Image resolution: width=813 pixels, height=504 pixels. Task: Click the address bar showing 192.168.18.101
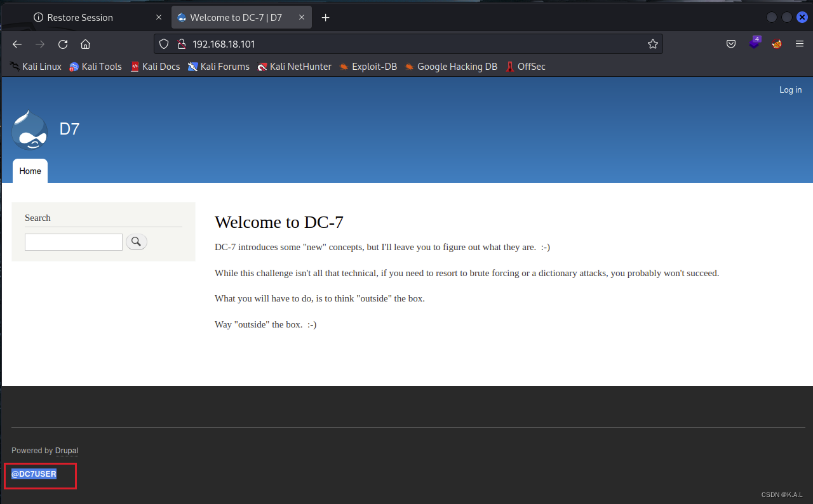[408, 44]
